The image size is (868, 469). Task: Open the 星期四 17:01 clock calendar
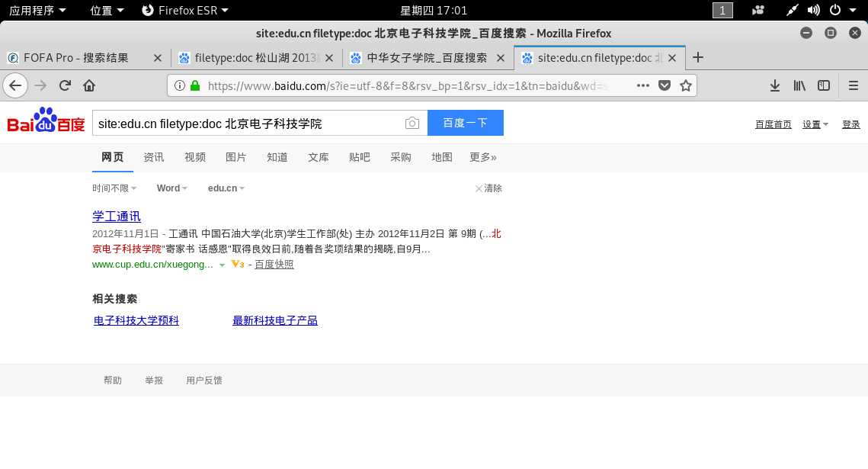click(x=434, y=10)
